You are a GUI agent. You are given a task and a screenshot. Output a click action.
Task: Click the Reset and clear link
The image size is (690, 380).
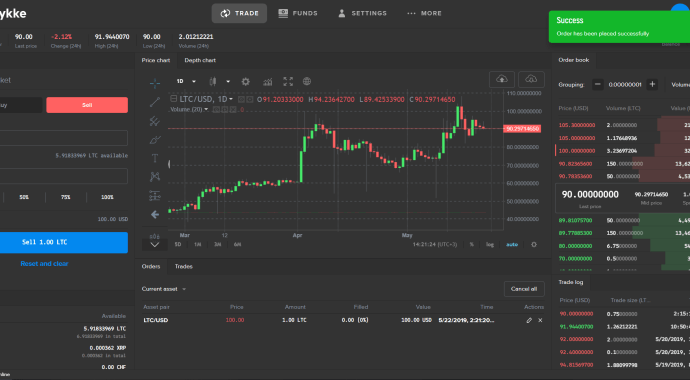click(x=44, y=264)
